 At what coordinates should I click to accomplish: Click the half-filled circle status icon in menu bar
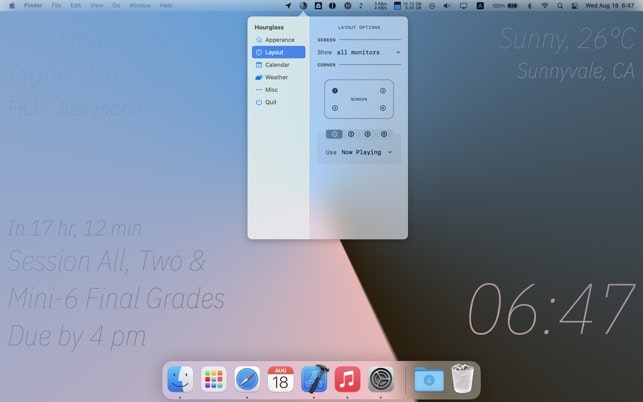pyautogui.click(x=333, y=6)
